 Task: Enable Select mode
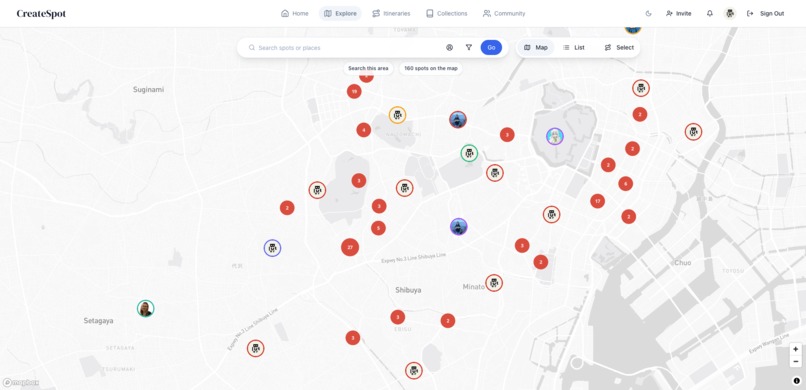coord(619,47)
